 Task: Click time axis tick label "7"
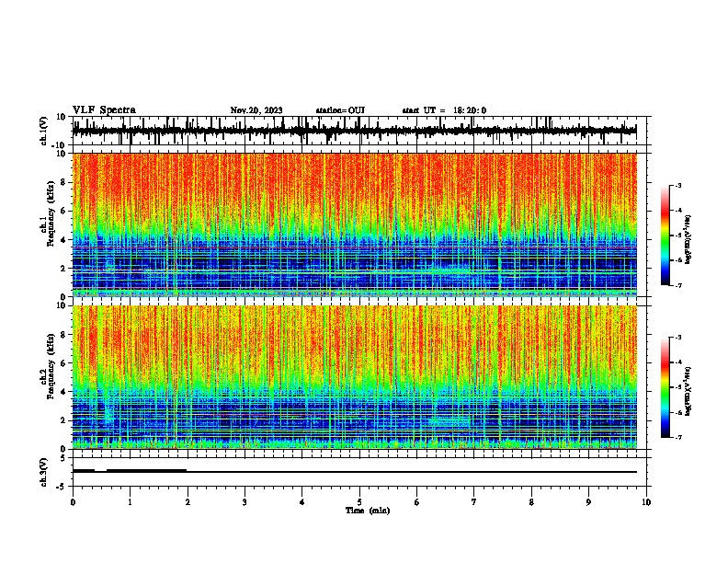point(474,502)
